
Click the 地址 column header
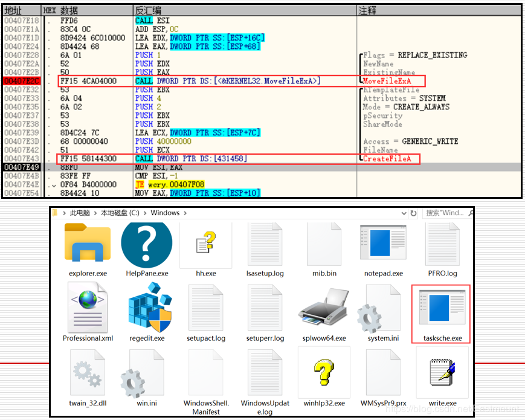coord(22,10)
